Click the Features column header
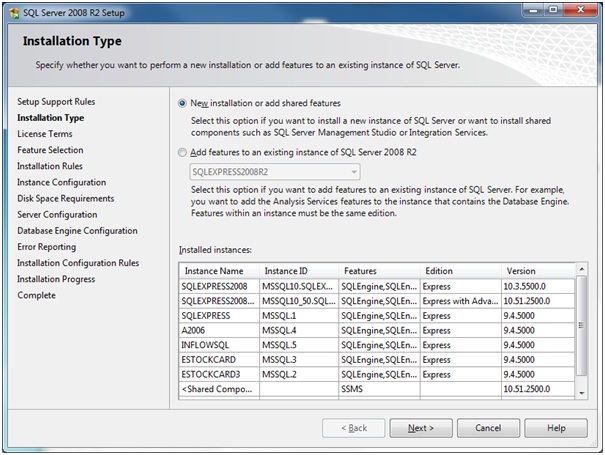Viewport: 605px width, 455px height. (x=379, y=271)
